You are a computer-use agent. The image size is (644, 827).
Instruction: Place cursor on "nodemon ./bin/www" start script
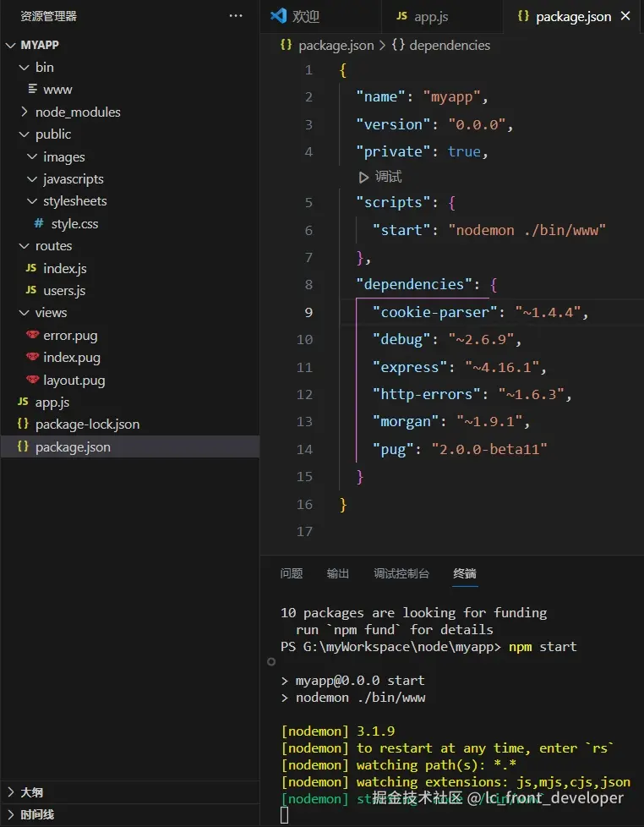click(527, 230)
